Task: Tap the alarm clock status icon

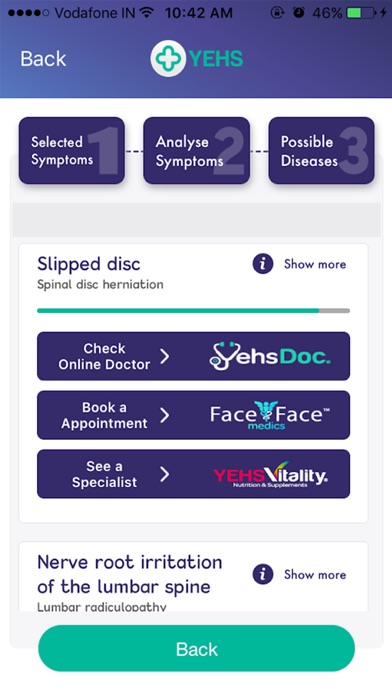Action: point(299,12)
